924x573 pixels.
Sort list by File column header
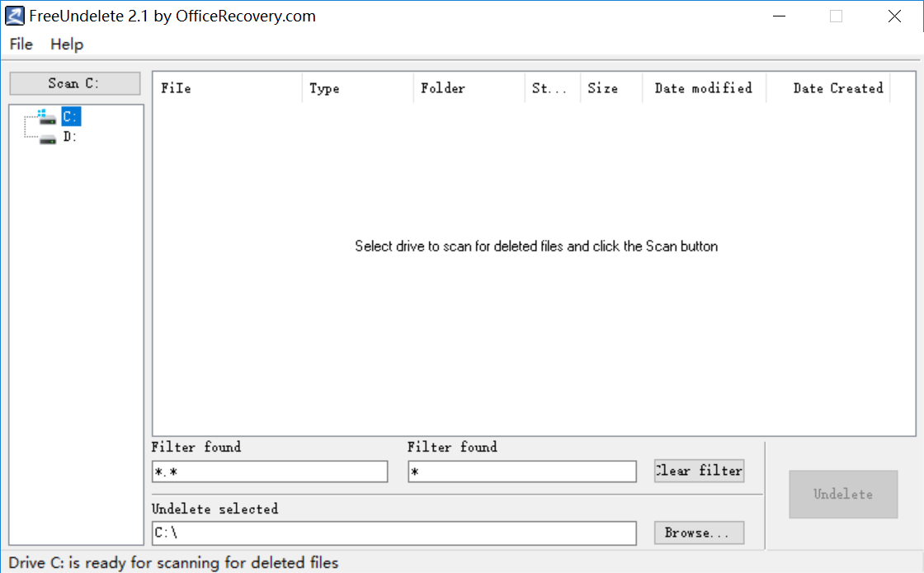point(227,88)
